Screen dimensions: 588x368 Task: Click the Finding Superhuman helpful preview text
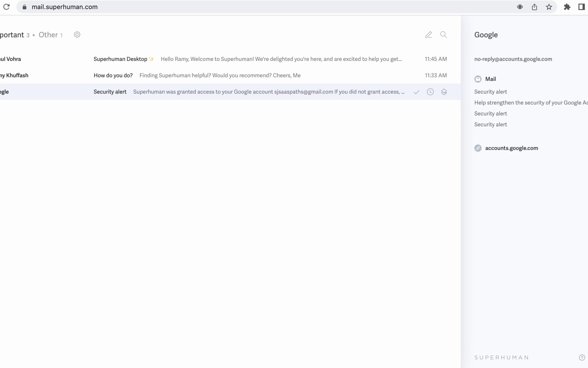pyautogui.click(x=220, y=75)
